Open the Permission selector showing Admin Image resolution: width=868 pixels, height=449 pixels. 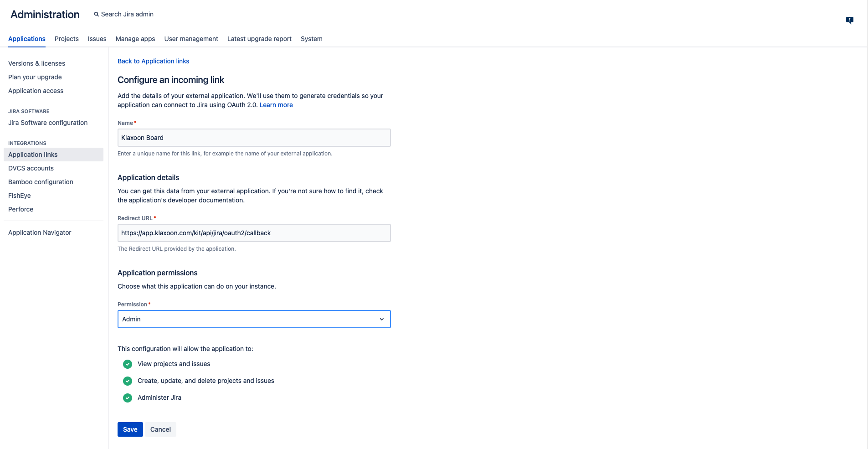click(254, 319)
